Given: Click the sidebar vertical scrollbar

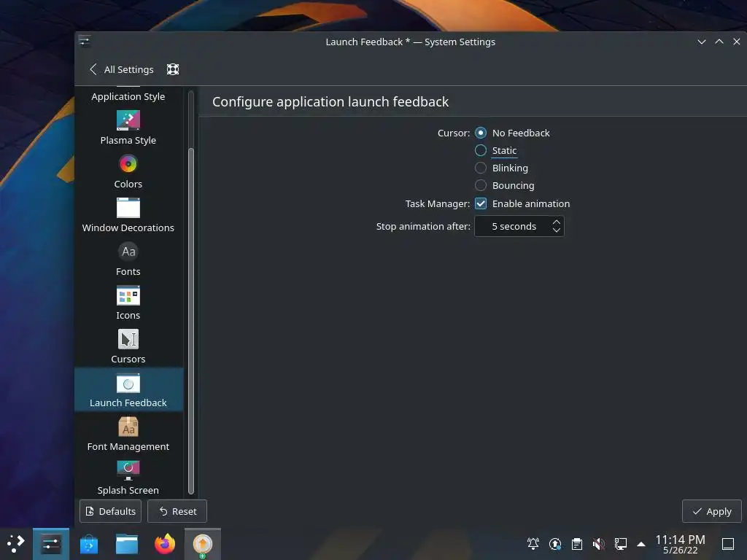Looking at the screenshot, I should [191, 321].
